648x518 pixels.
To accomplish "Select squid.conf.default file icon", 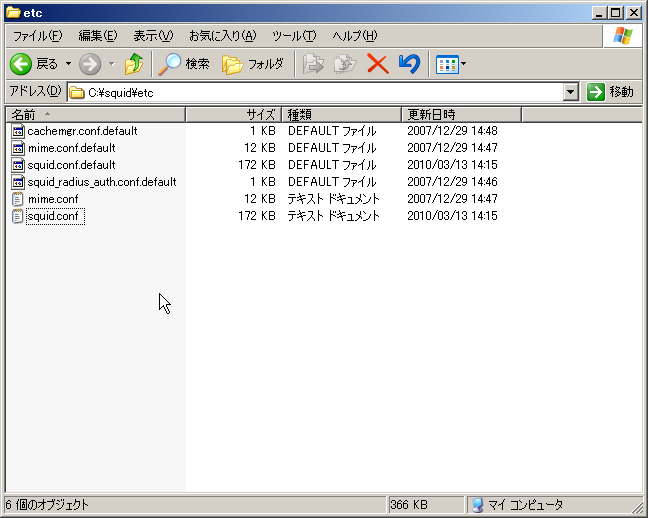I will 18,165.
